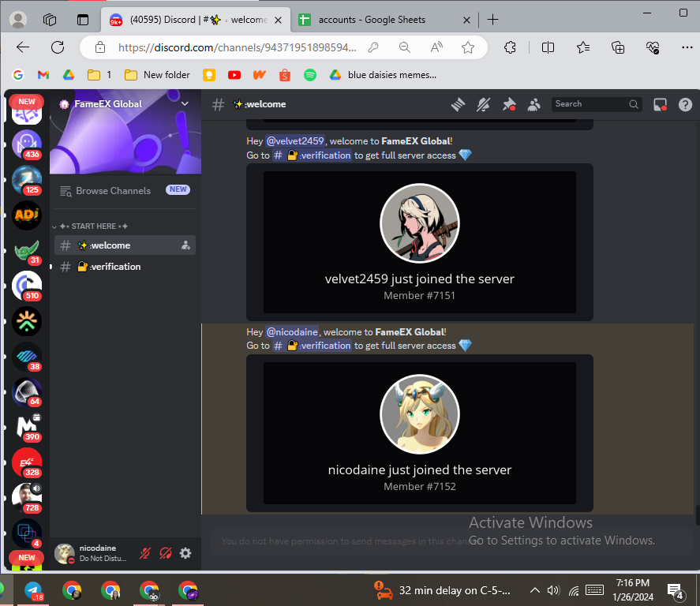Open server with 125 badge
The image size is (700, 606).
[27, 180]
